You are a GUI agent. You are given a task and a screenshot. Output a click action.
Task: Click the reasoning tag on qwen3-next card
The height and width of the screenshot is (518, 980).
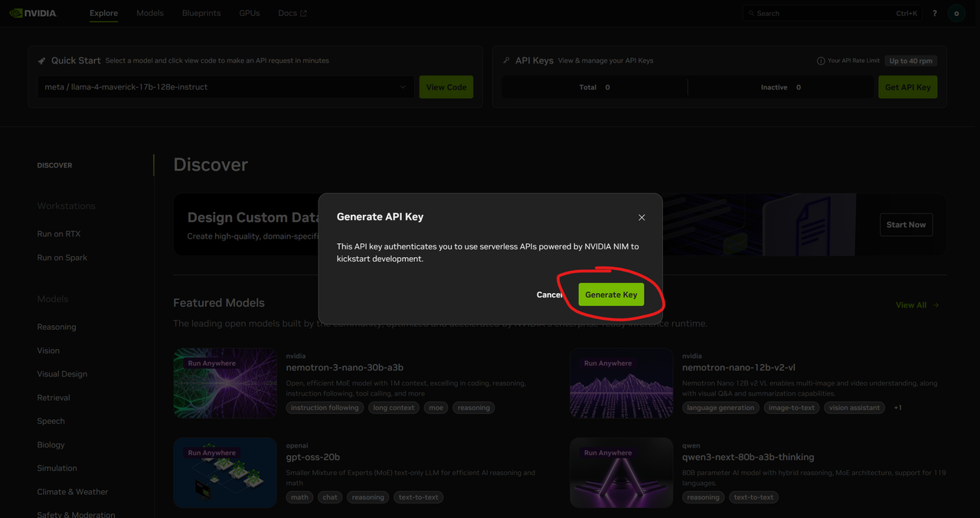coord(703,497)
